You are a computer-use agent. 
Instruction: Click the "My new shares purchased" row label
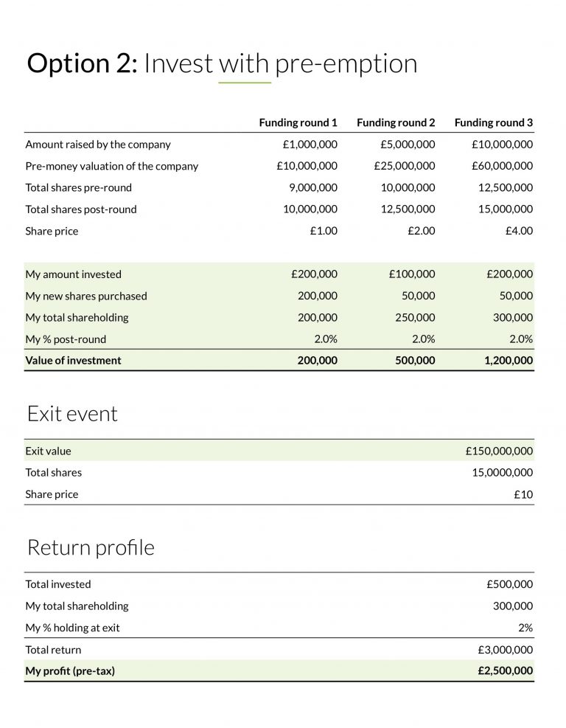pos(86,296)
